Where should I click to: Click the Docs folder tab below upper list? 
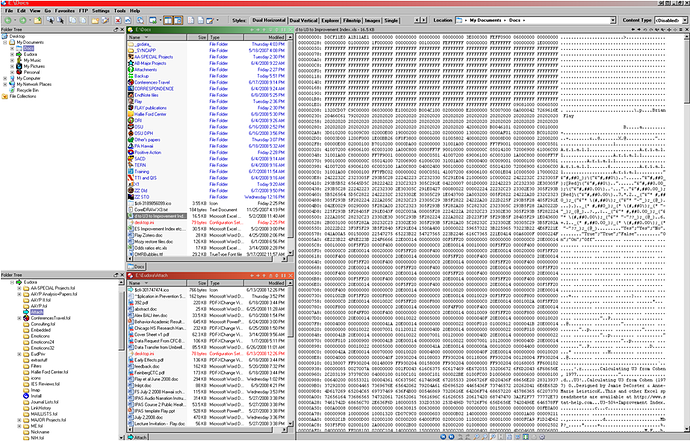pyautogui.click(x=137, y=267)
